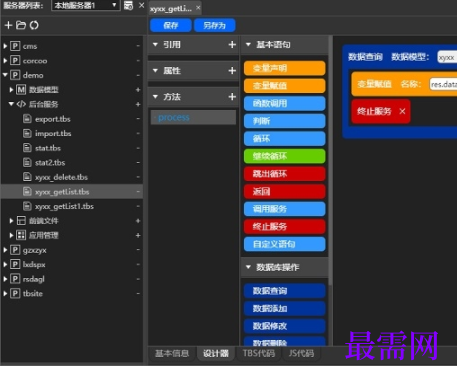Select the lxdspx project
The height and width of the screenshot is (377, 457).
(x=34, y=265)
